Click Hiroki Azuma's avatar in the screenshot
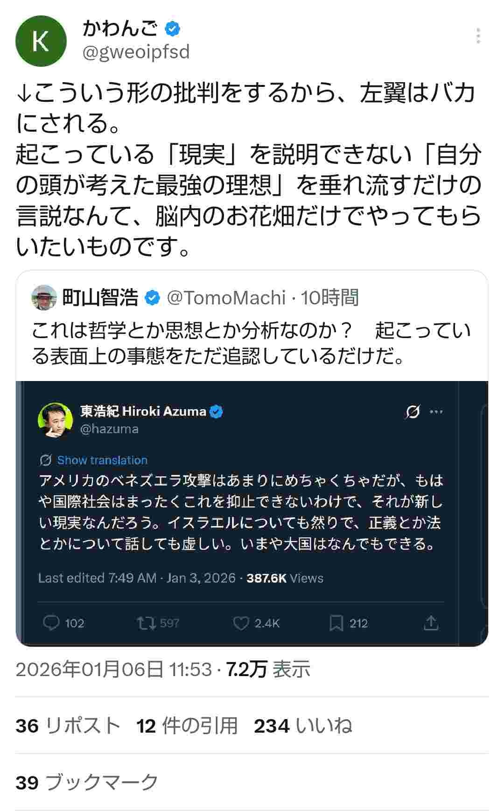 click(x=55, y=419)
